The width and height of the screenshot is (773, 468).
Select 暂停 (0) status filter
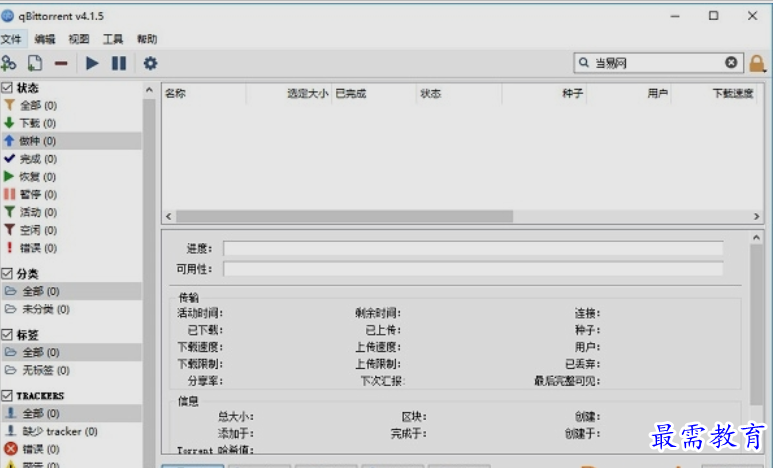pos(71,194)
